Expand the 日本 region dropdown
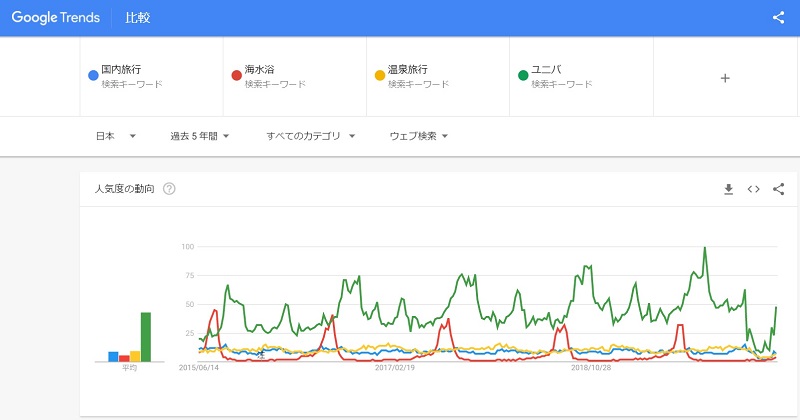Viewport: 800px width, 420px height. 115,136
